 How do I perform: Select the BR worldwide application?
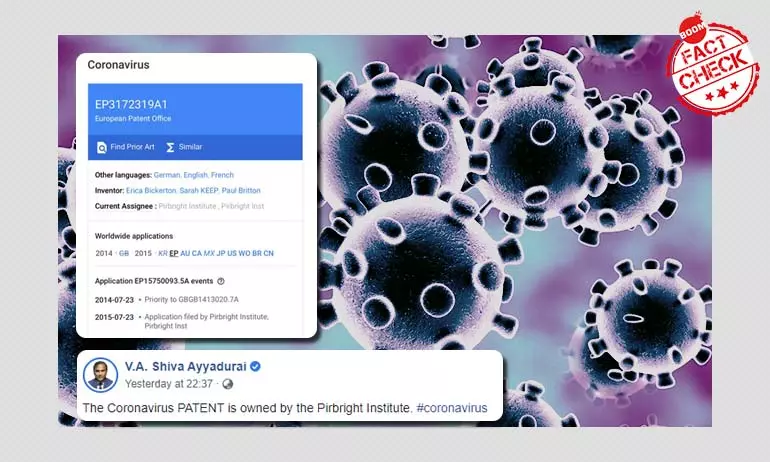tap(257, 253)
